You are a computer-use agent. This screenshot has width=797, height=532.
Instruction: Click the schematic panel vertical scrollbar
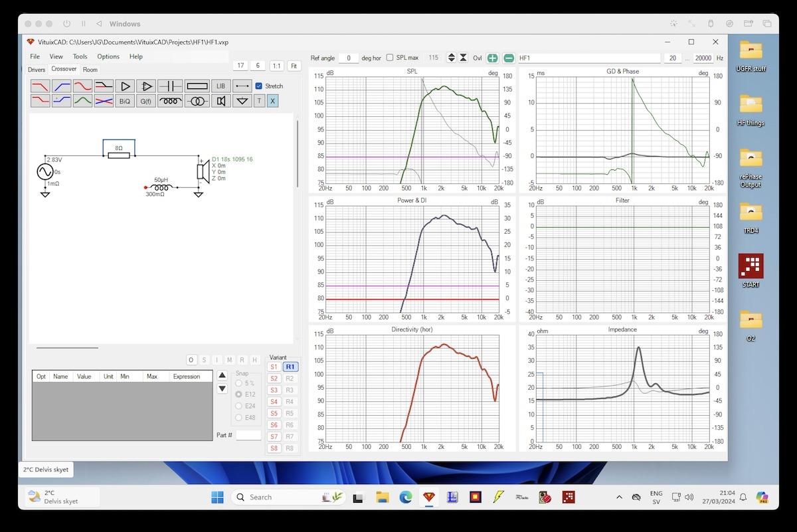point(297,153)
